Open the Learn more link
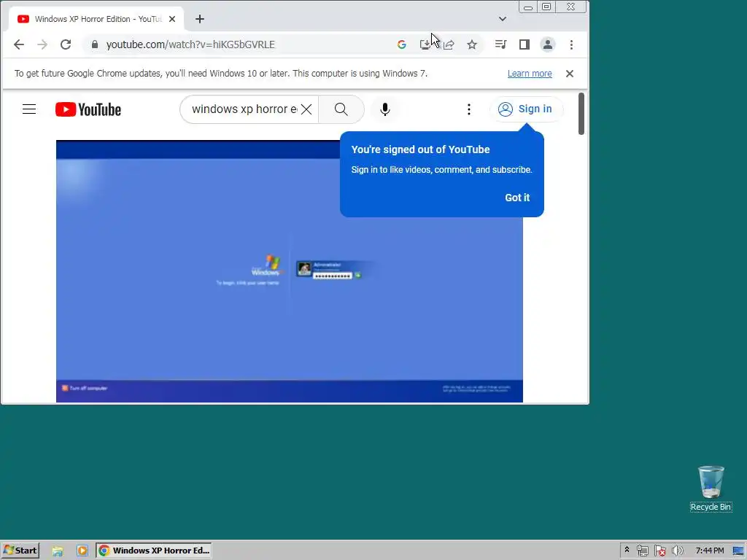This screenshot has width=747, height=560. tap(530, 74)
